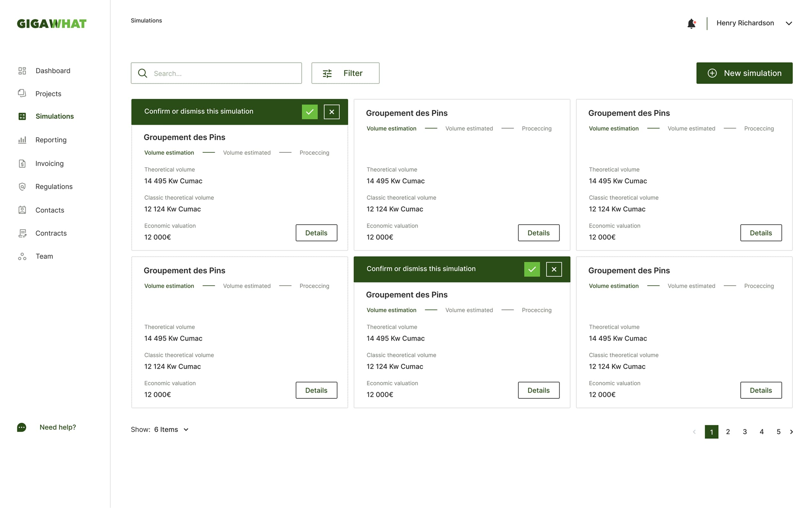Navigate to Contracts menu item

pos(51,233)
